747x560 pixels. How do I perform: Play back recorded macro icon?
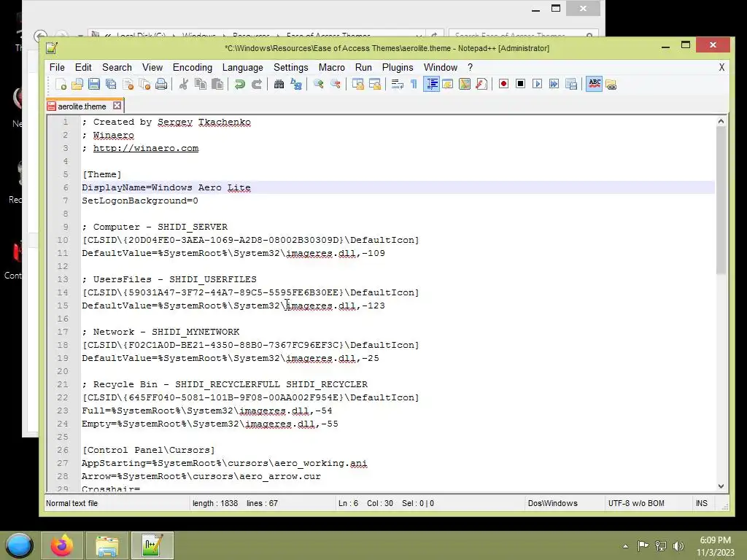[x=537, y=85]
